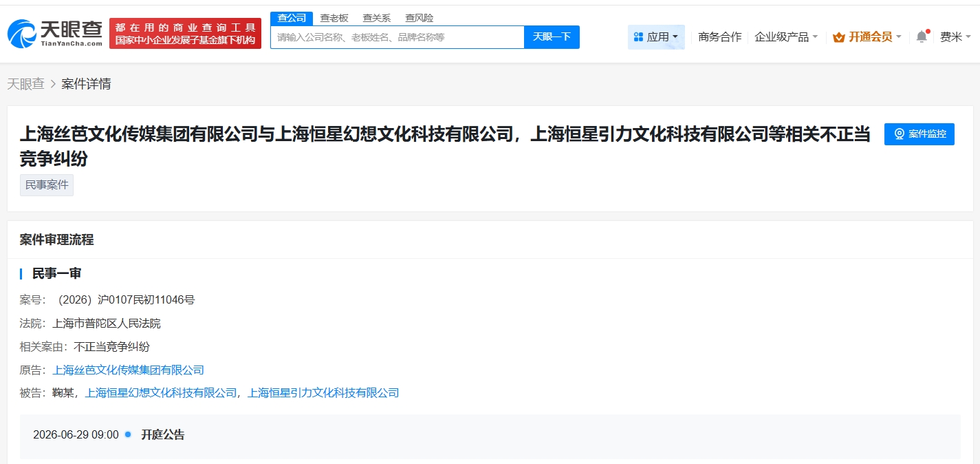980x464 pixels.
Task: Click the 案件监控 monitor button
Action: click(919, 134)
